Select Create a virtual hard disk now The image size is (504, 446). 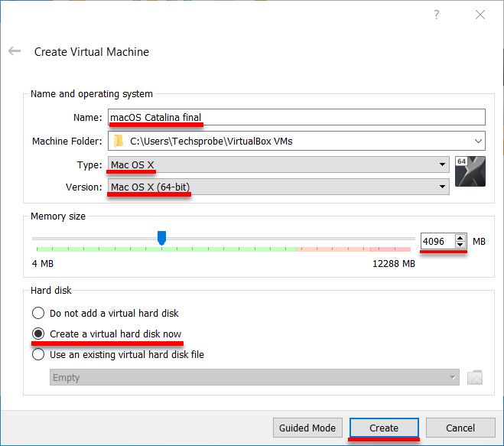107,334
